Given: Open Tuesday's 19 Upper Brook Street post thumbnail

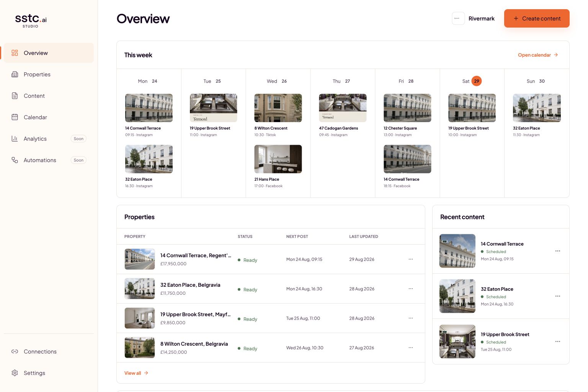Looking at the screenshot, I should 214,108.
